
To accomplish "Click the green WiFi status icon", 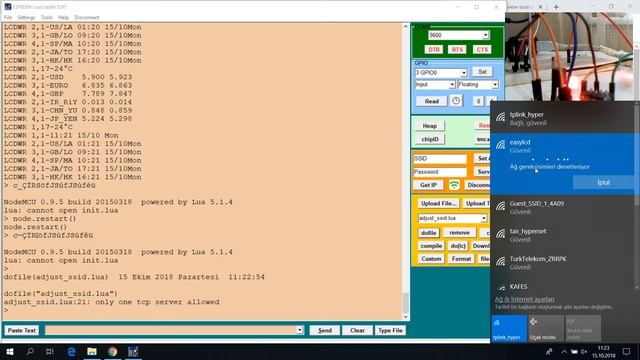I will pyautogui.click(x=454, y=185).
